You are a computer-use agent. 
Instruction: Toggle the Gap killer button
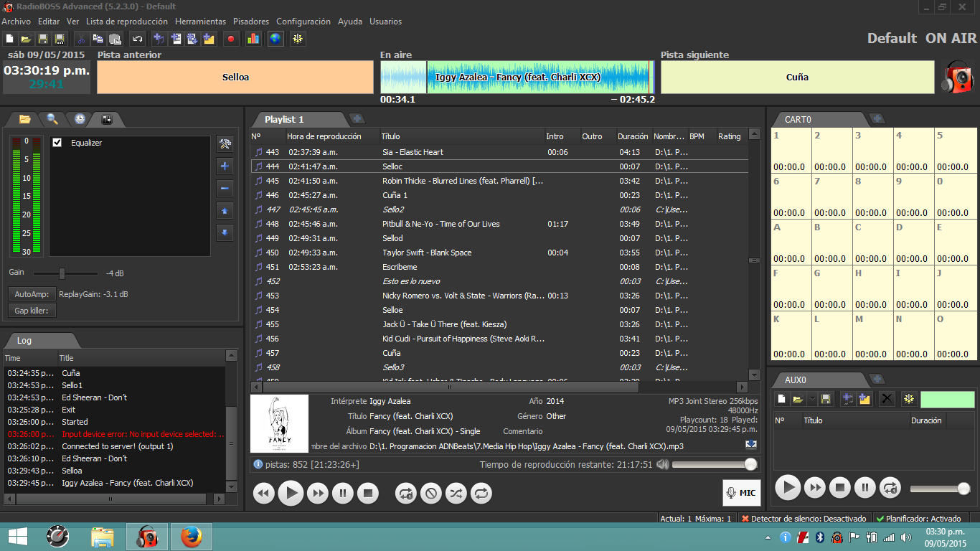point(32,311)
